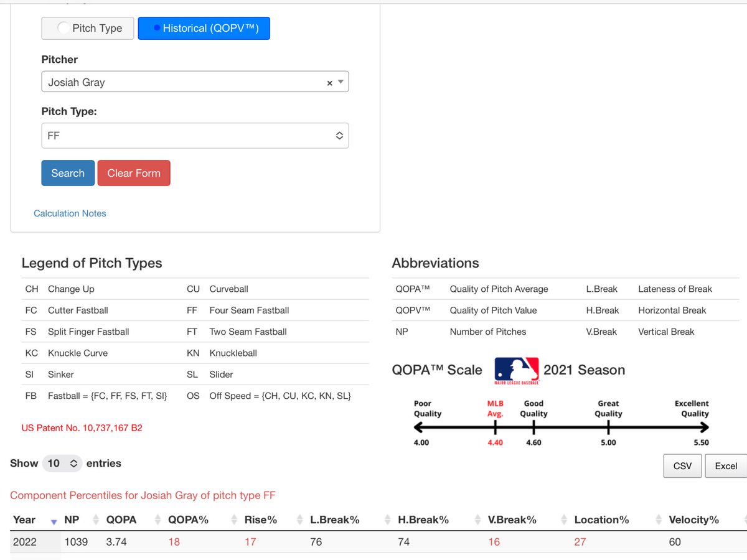Screen dimensions: 747x560
Task: Clear the Josiah Gray pitcher selection
Action: (x=329, y=82)
